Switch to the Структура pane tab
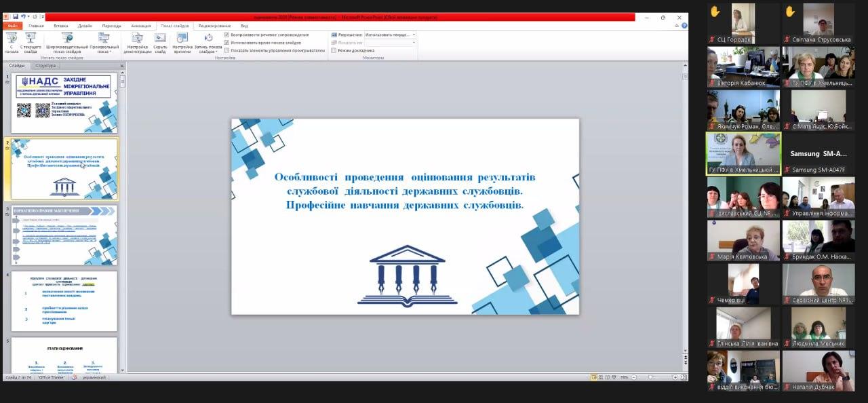 tap(45, 66)
